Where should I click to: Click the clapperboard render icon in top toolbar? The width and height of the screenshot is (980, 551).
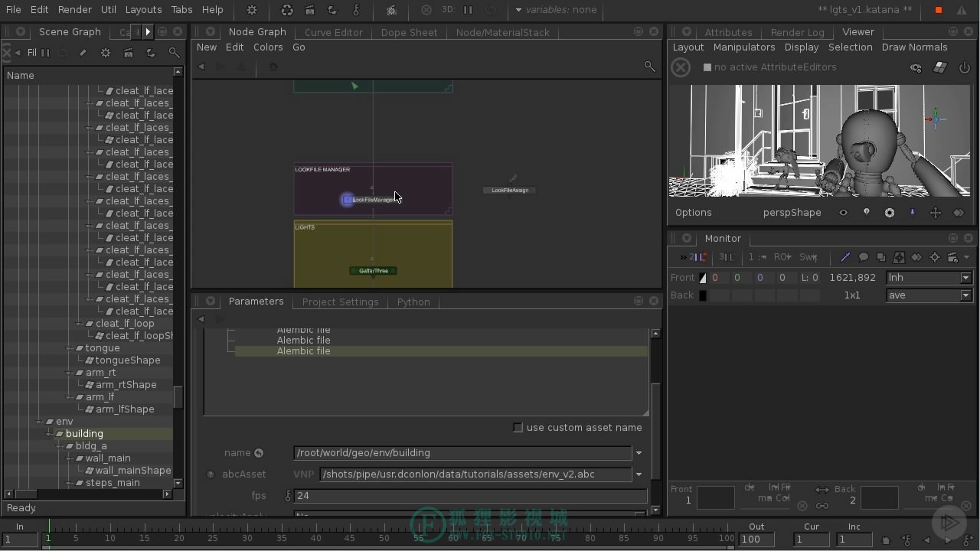309,10
